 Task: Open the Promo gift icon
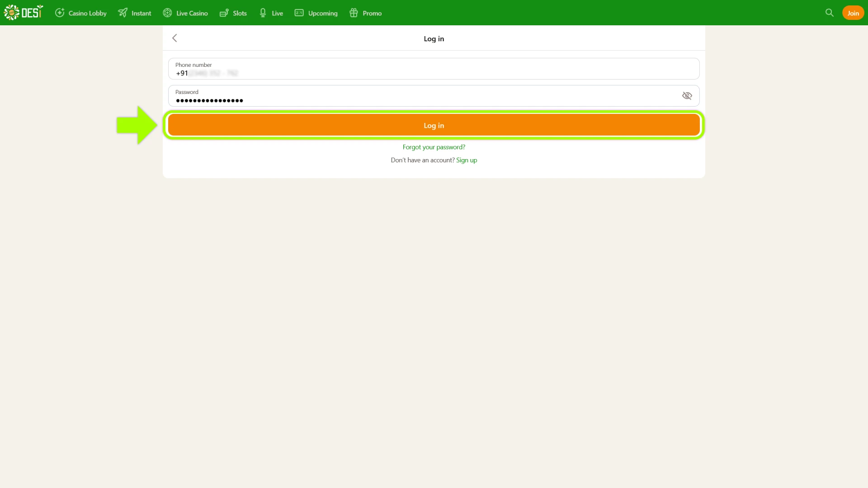tap(354, 13)
